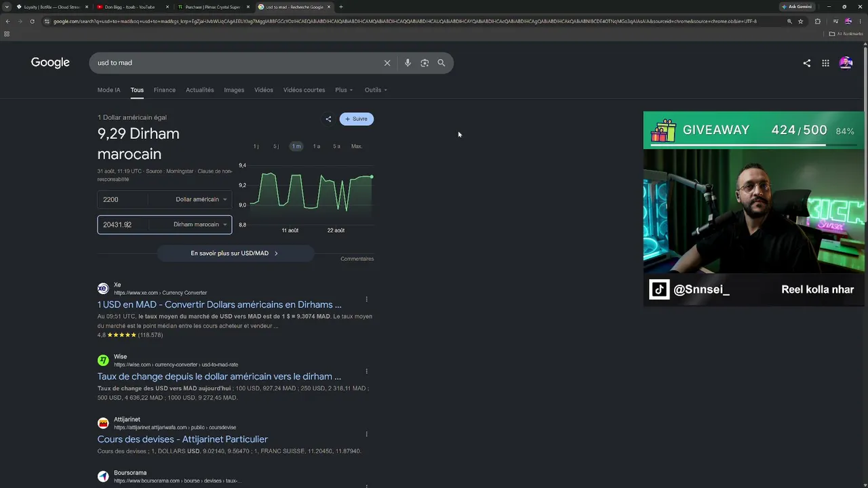868x488 pixels.
Task: Close the Loyalty BotRix tab
Action: [x=87, y=7]
